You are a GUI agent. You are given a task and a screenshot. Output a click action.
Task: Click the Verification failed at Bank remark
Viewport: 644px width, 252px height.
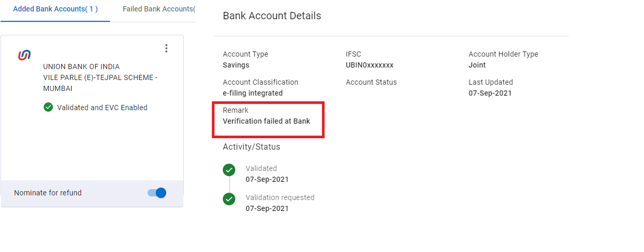coord(266,121)
